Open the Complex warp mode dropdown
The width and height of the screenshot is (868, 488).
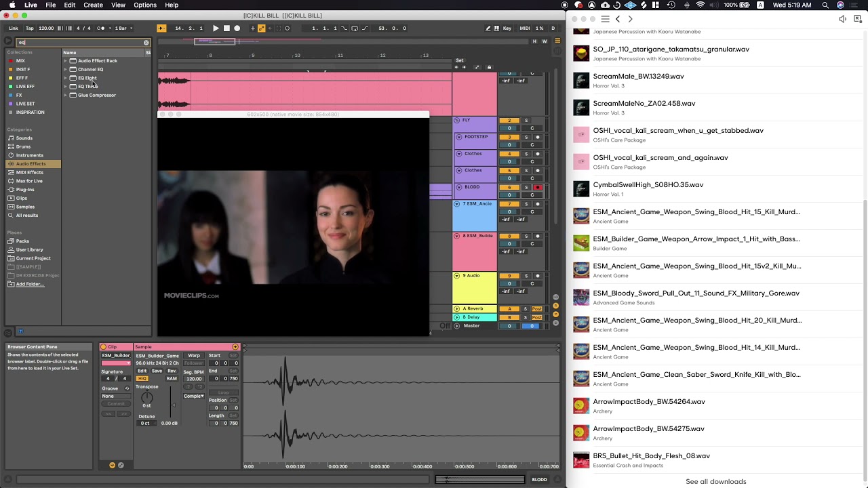(194, 396)
